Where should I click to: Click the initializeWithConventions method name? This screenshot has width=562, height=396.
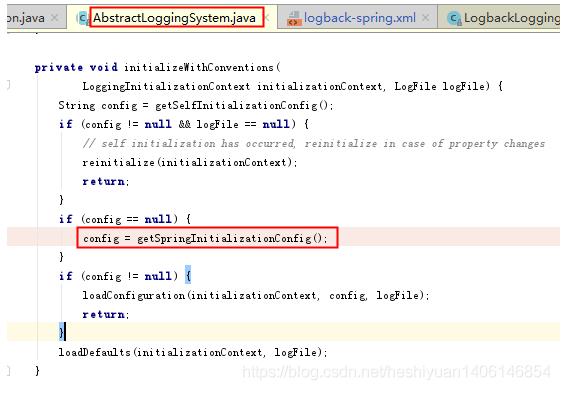pos(199,67)
